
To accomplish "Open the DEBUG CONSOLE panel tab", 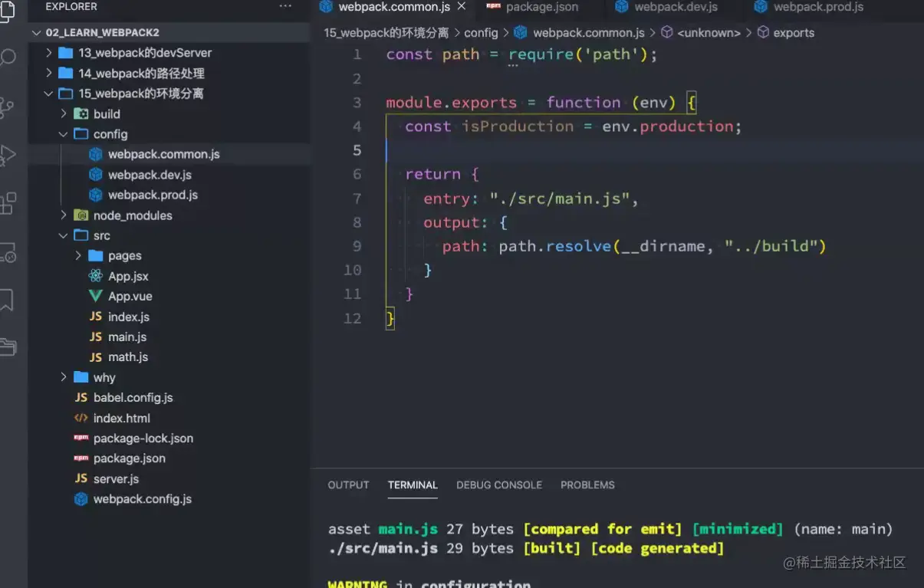I will point(499,485).
